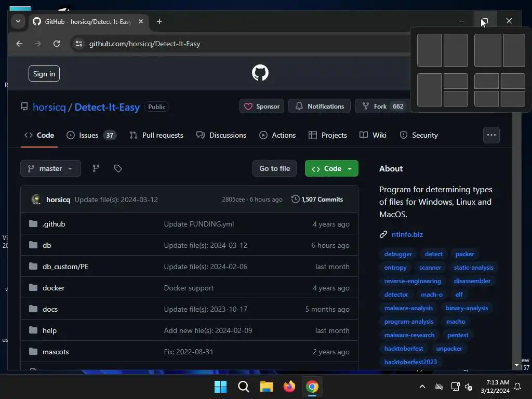532x399 pixels.
Task: Open Firefox from the taskbar
Action: coord(289,387)
